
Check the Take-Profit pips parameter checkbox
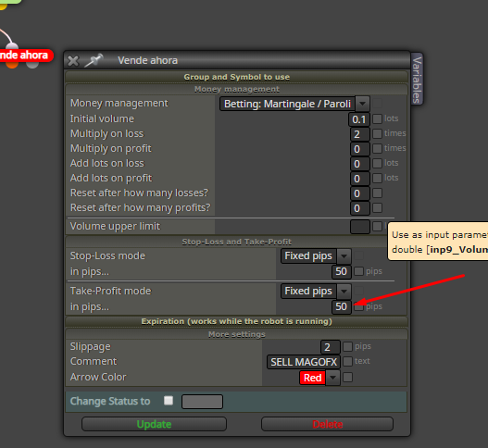(x=358, y=306)
